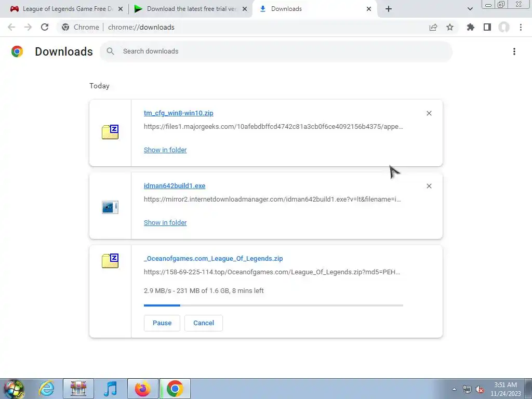
Task: Open the tm_cfg_win8-win10.zip file link
Action: [x=179, y=113]
